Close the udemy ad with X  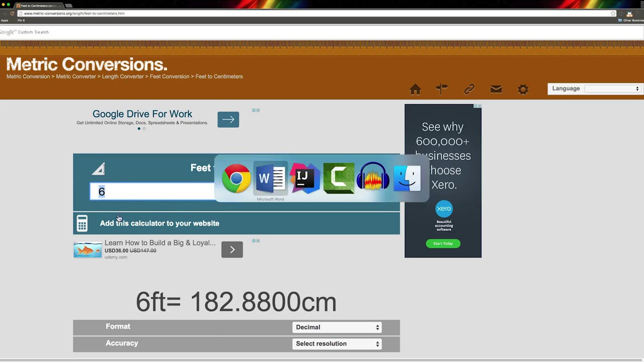pyautogui.click(x=258, y=241)
